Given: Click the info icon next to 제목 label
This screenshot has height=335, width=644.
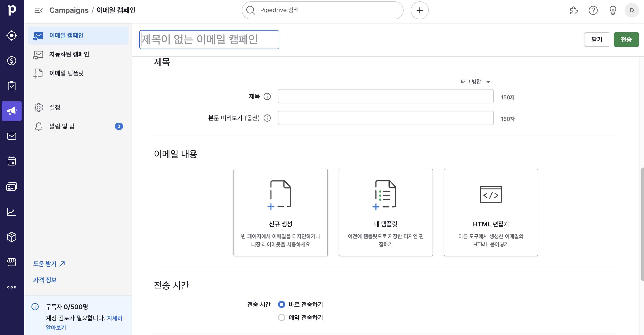Looking at the screenshot, I should click(267, 96).
